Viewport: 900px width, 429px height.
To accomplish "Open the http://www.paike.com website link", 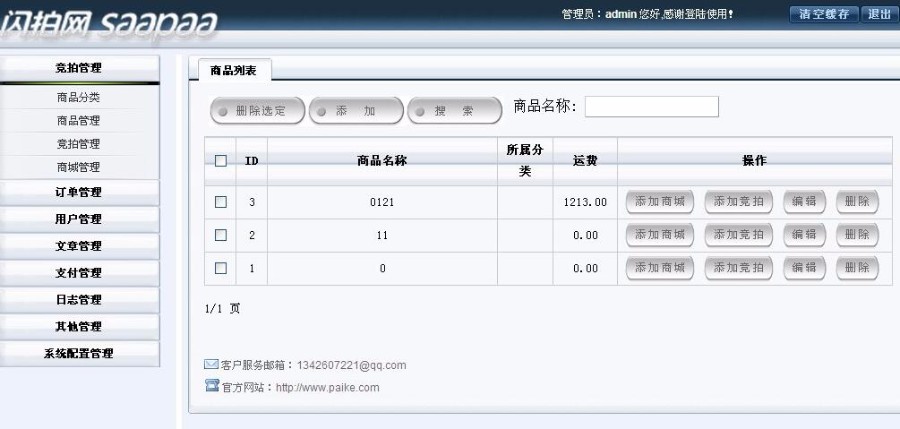I will [x=327, y=388].
